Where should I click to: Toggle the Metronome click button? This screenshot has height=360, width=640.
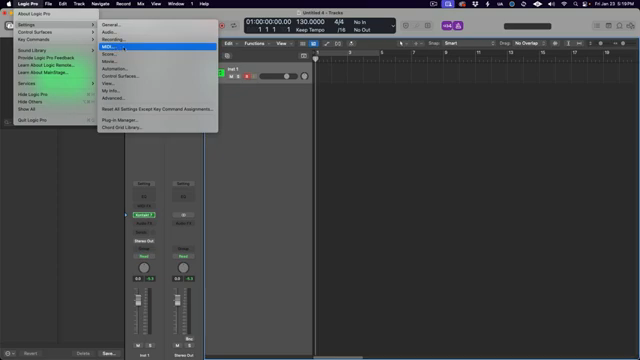pos(458,26)
